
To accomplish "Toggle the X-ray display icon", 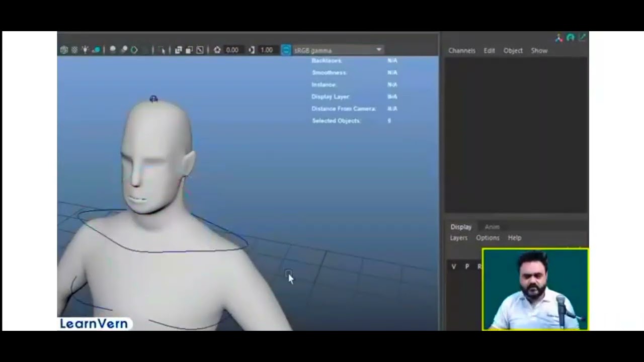I will 178,50.
